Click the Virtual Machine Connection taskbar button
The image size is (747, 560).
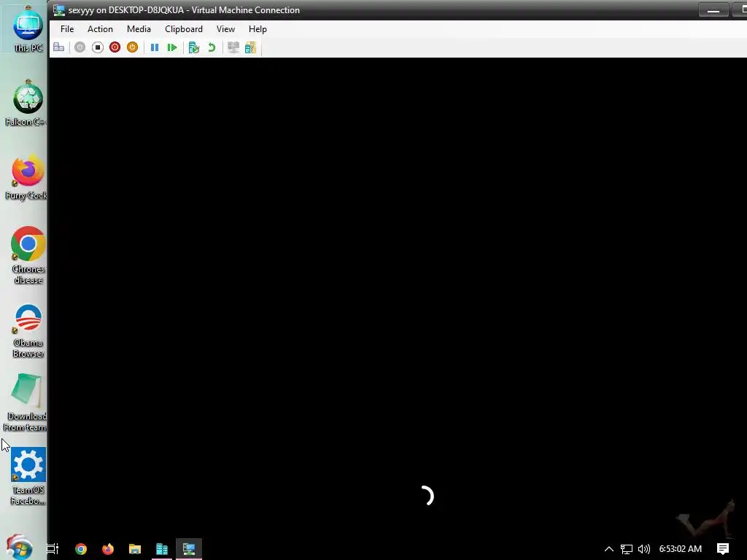pos(189,549)
